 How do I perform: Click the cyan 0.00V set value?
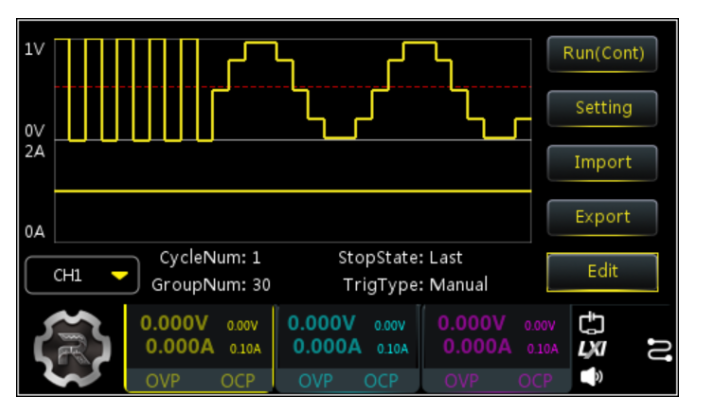tap(390, 326)
